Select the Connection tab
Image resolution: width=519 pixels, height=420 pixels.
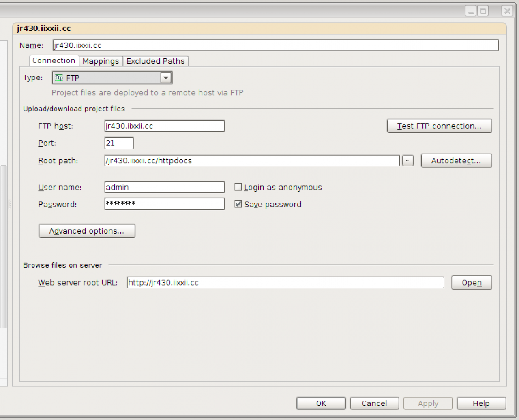[54, 61]
